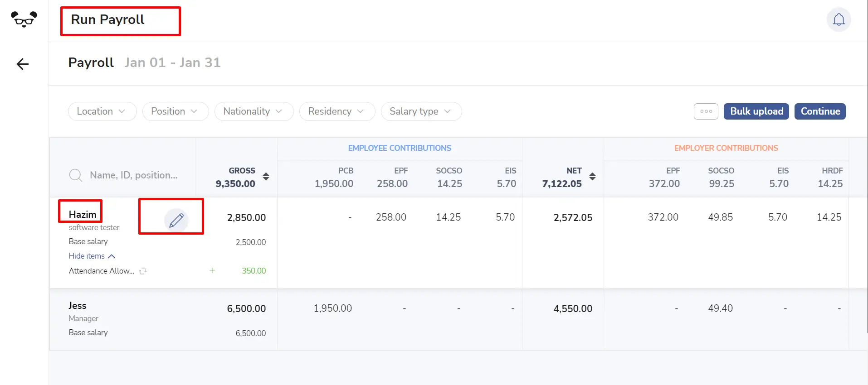The image size is (868, 385).
Task: Open the Location filter dropdown
Action: 102,111
